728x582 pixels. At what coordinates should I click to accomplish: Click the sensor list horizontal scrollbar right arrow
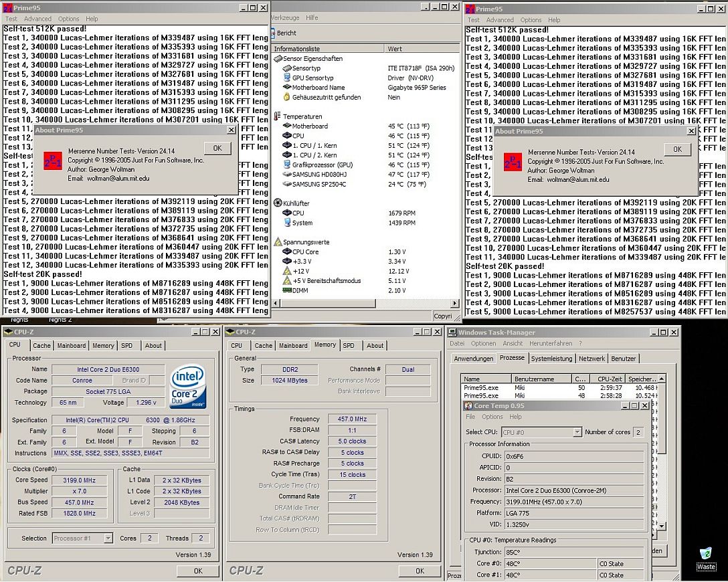454,303
